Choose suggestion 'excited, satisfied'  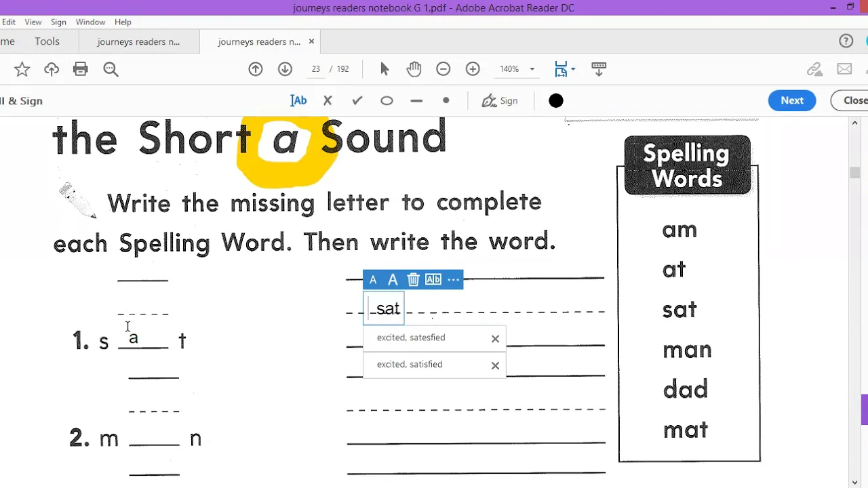(410, 365)
